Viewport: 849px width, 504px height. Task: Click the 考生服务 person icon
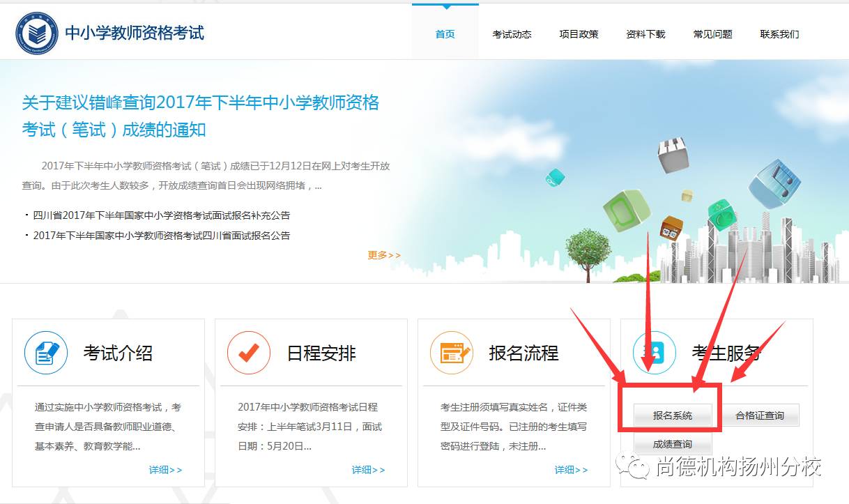[x=655, y=353]
